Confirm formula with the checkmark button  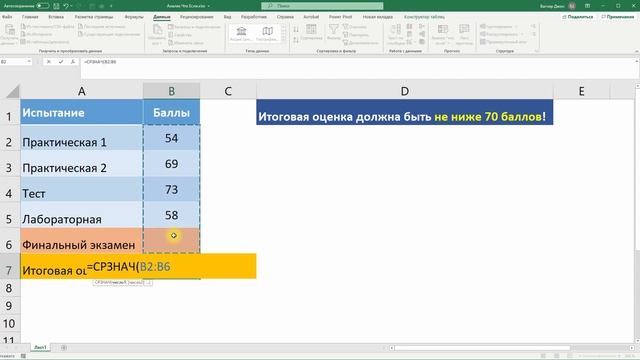(x=61, y=62)
